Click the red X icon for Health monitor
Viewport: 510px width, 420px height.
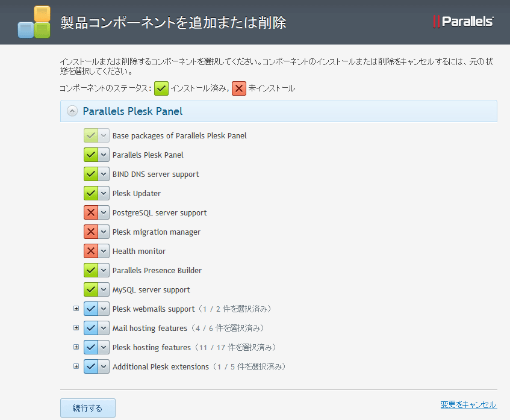click(91, 252)
